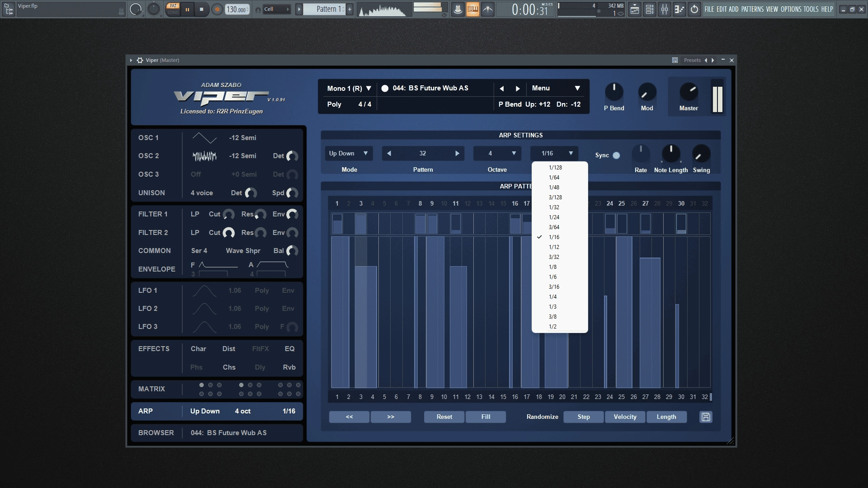Screen dimensions: 868x488
Task: Collapse the 1/16 rate dropdown
Action: (554, 154)
